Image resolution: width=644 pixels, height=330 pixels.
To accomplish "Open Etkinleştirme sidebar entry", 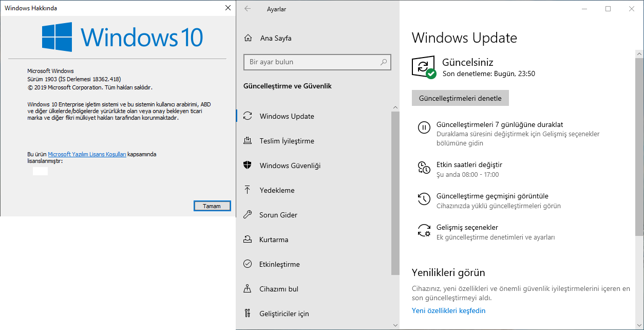I will point(314,264).
